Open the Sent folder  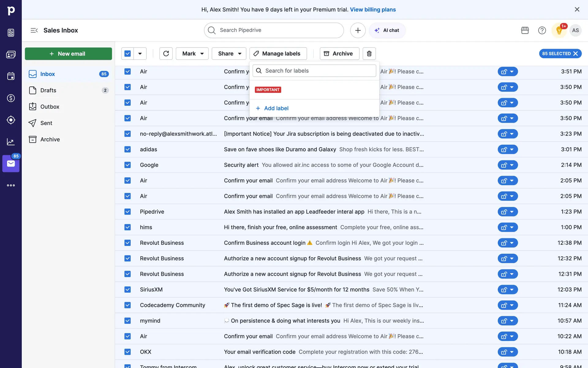click(46, 123)
